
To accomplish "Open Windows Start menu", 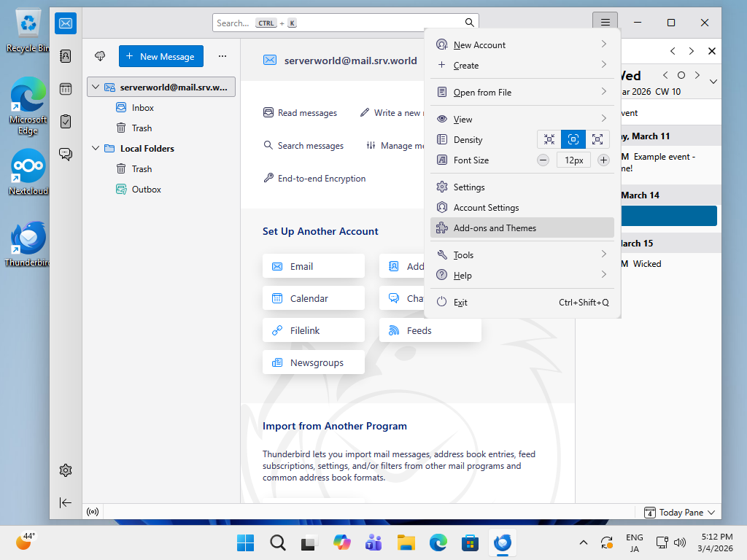I will click(x=245, y=542).
